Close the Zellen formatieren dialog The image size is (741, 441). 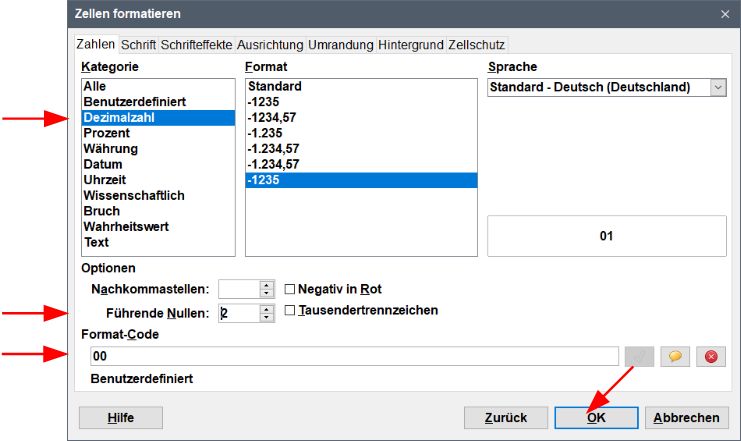coord(725,14)
